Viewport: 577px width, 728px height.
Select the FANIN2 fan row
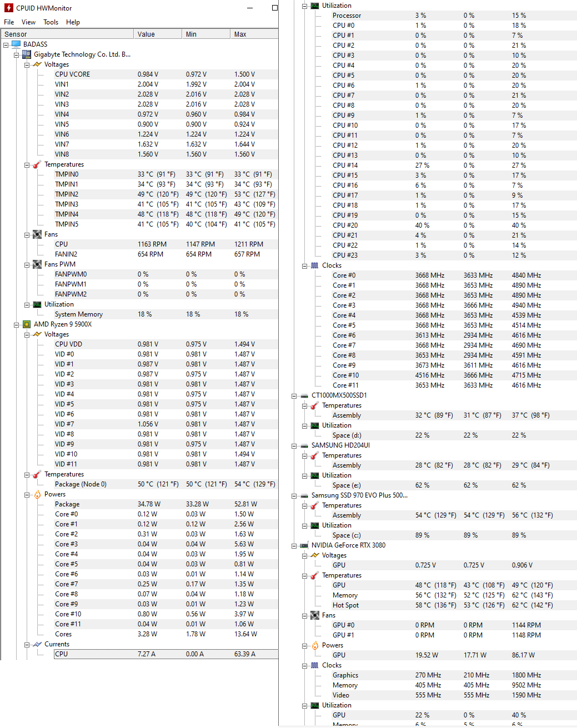[166, 254]
